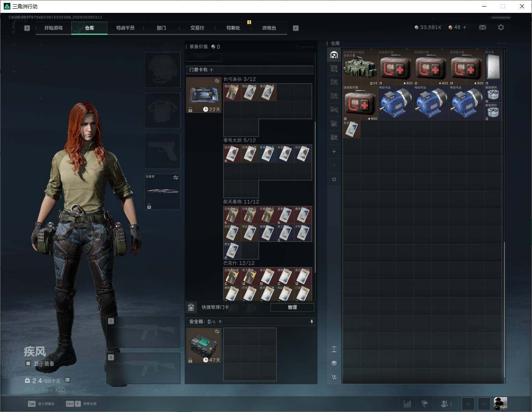
Task: Open the friends icon showing 2
Action: coord(447,404)
